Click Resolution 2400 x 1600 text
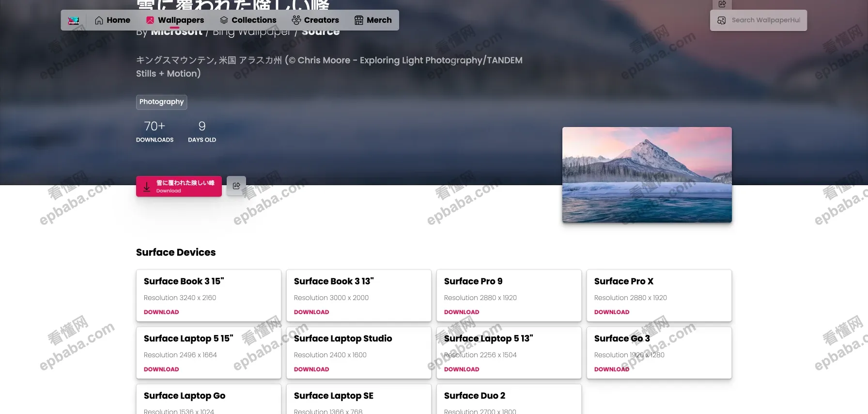 pos(330,355)
